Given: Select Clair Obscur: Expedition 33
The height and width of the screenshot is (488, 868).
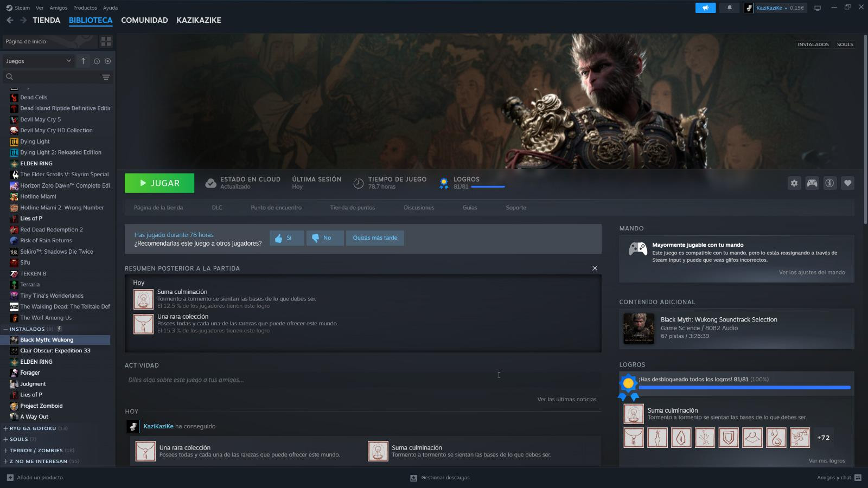Looking at the screenshot, I should (55, 351).
